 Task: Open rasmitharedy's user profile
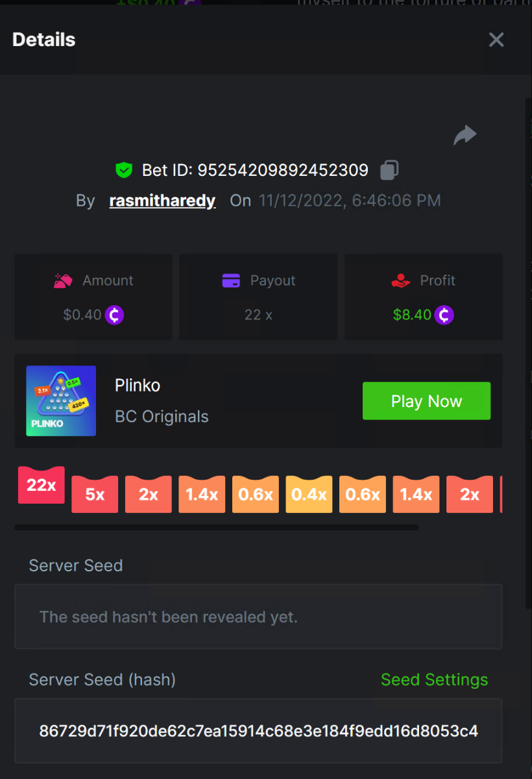click(x=162, y=201)
